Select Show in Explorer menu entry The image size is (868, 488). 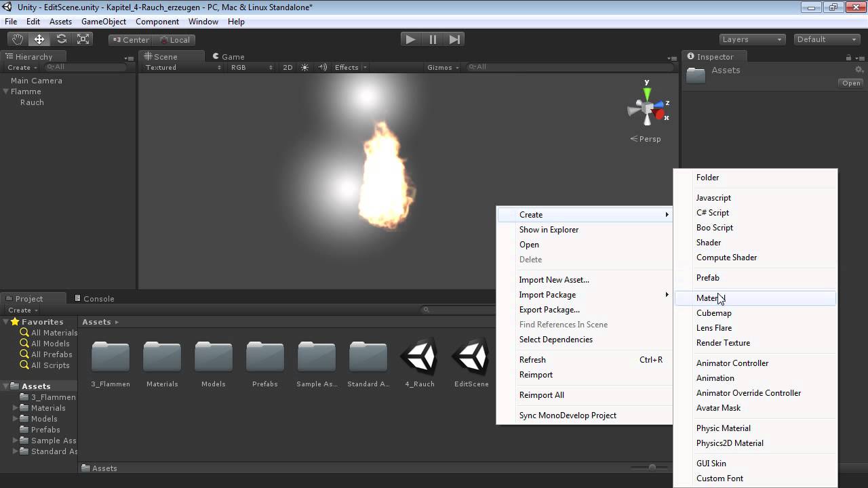[585, 230]
